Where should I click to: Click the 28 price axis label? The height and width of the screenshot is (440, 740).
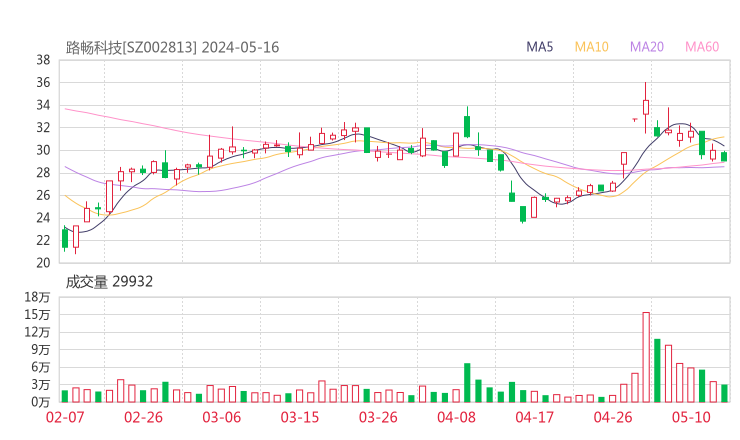43,173
